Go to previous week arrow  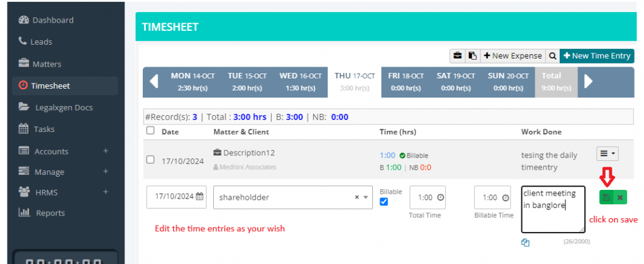click(153, 82)
